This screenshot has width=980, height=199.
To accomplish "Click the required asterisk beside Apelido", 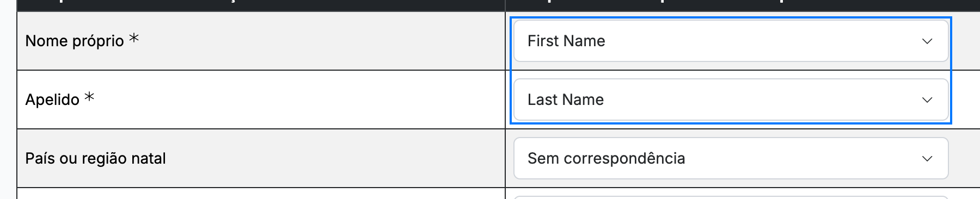I will (x=89, y=97).
